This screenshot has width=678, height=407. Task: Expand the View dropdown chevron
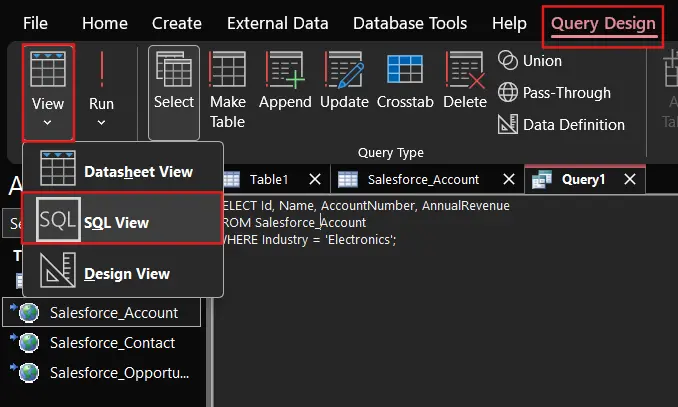pyautogui.click(x=48, y=123)
